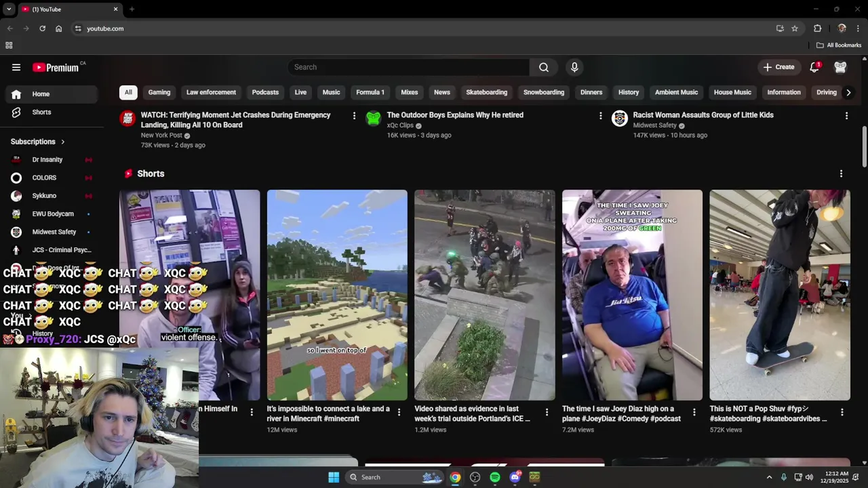Image resolution: width=868 pixels, height=488 pixels.
Task: Click the Windows taskbar search box
Action: 395,477
